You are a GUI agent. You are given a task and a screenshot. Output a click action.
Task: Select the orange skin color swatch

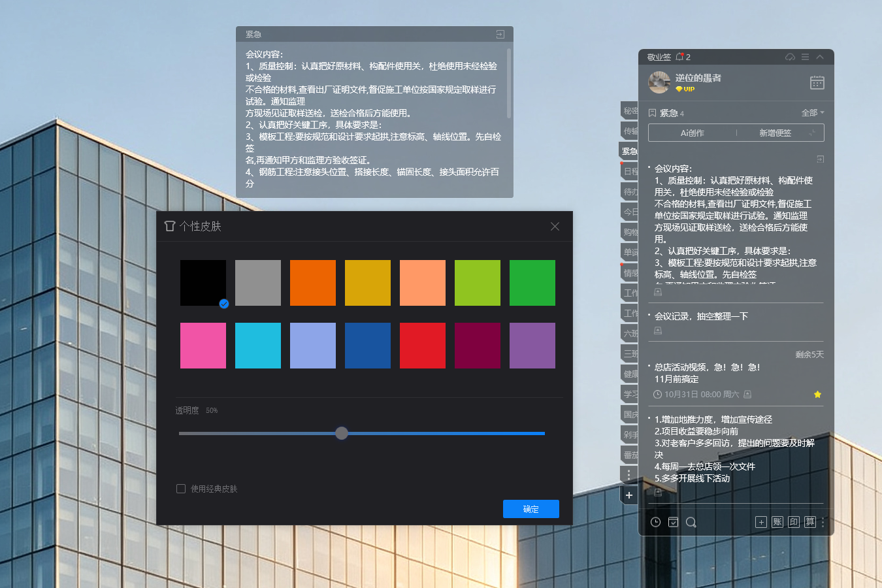[313, 283]
